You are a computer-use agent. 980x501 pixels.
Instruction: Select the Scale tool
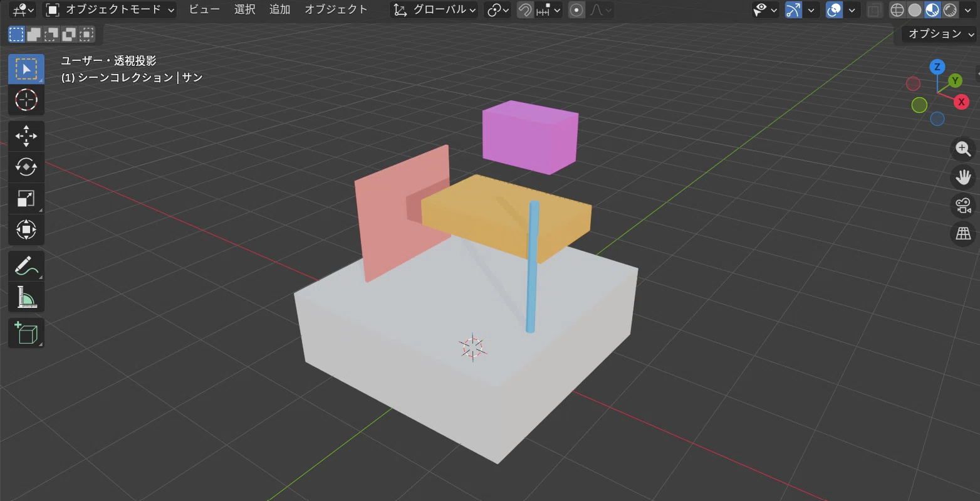tap(26, 198)
